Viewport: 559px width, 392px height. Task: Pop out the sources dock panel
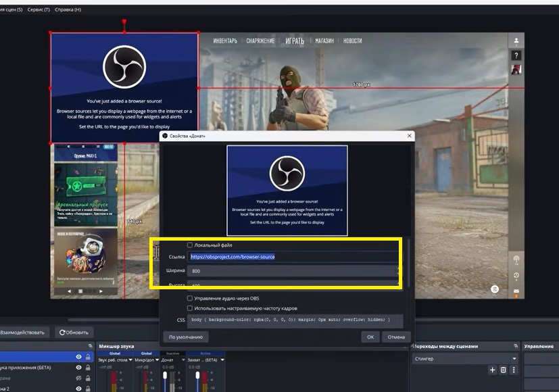pos(90,346)
